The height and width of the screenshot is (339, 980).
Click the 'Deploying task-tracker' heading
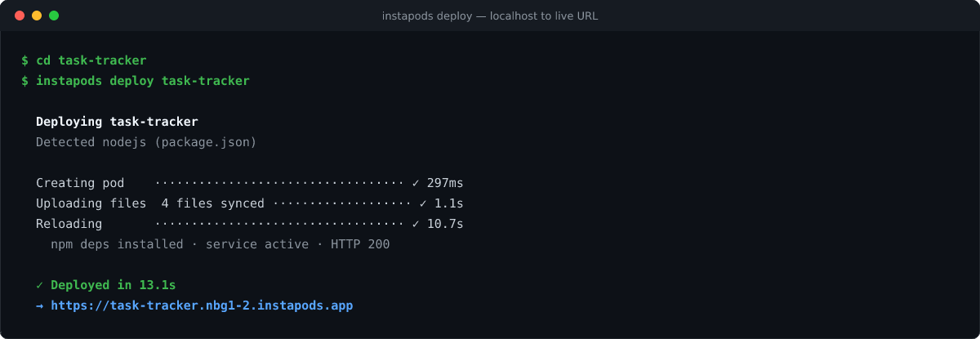117,122
